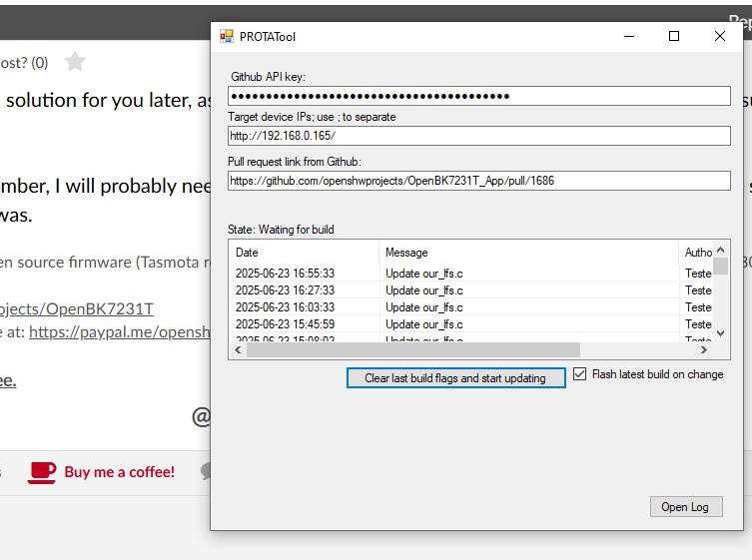Click the PROTATool title bar app icon
Image resolution: width=752 pixels, height=560 pixels.
[x=226, y=37]
